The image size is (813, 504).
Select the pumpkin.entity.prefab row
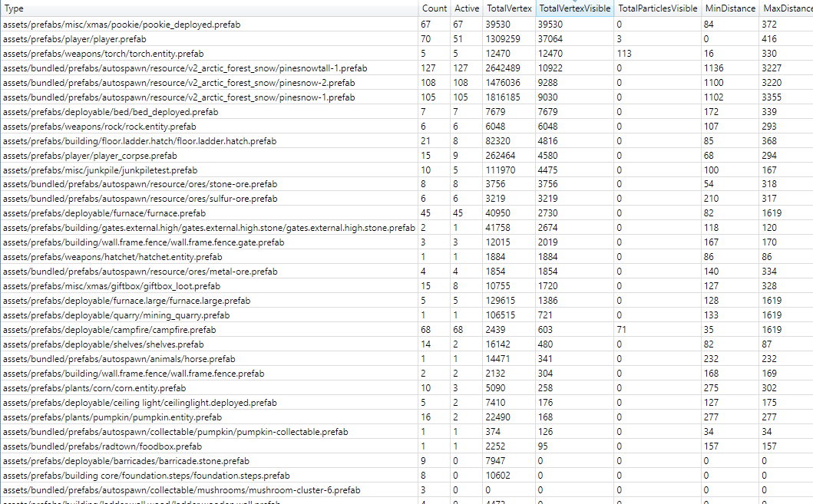[x=407, y=417]
